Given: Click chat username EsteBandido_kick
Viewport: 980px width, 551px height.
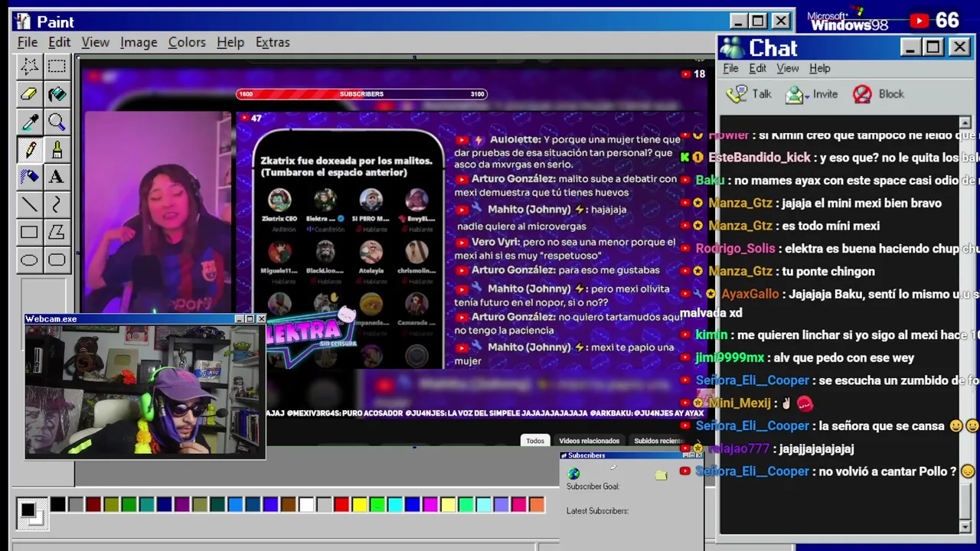Looking at the screenshot, I should click(x=759, y=158).
